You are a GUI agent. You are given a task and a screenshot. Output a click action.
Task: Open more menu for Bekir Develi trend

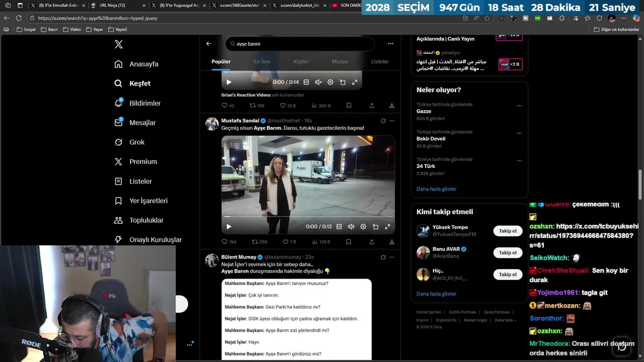click(519, 133)
